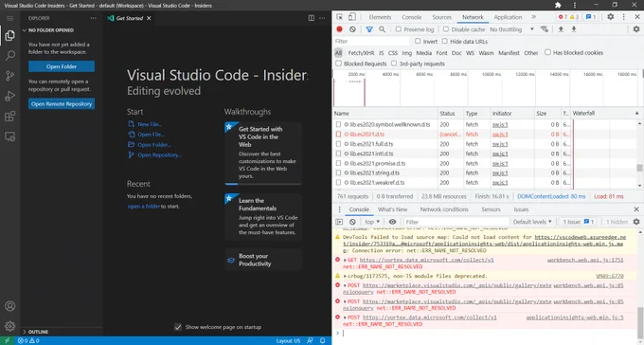Image resolution: width=644 pixels, height=345 pixels.
Task: Click the hamburger menu in VS Code
Action: coord(9,18)
